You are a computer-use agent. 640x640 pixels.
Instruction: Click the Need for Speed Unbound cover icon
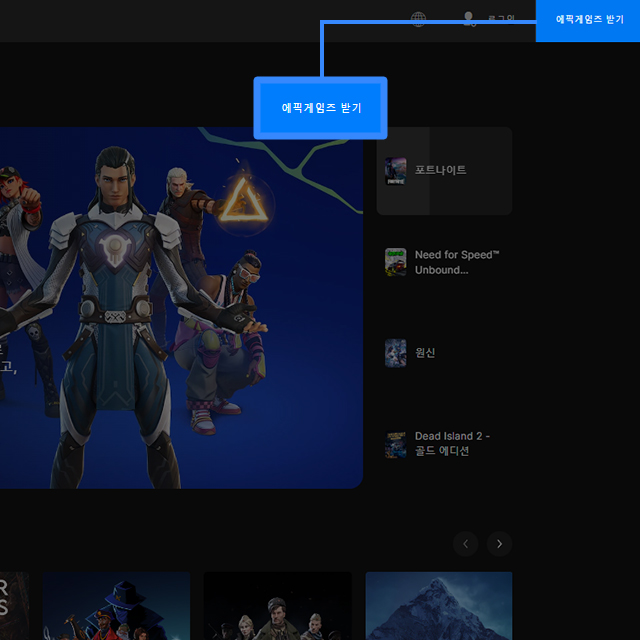[396, 262]
